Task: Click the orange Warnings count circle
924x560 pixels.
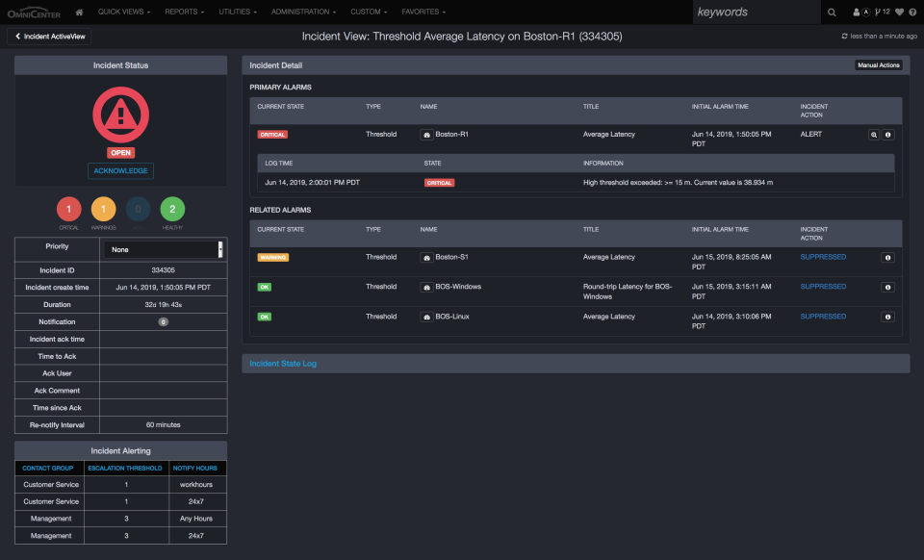Action: 103,209
